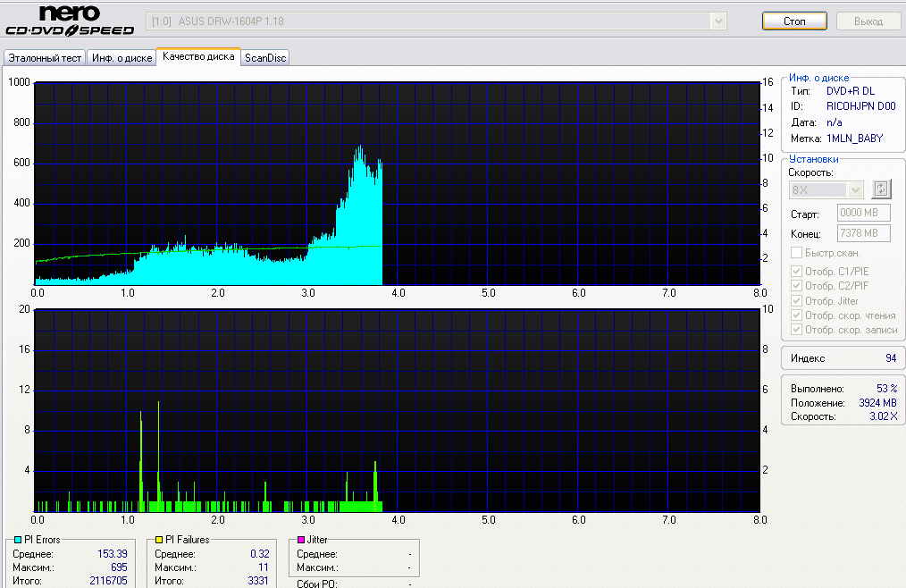Enable the Быстр.скан. quick scan checkbox
This screenshot has height=588, width=906.
point(796,253)
